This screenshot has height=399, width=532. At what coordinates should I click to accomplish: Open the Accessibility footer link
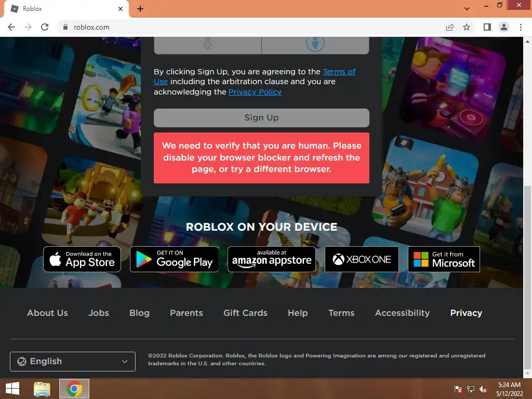403,313
